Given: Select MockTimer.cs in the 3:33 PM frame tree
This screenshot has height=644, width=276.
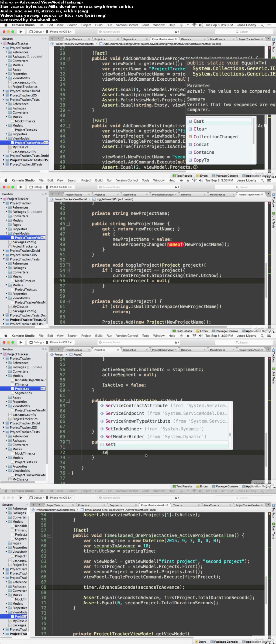Looking at the screenshot, I should [x=25, y=121].
